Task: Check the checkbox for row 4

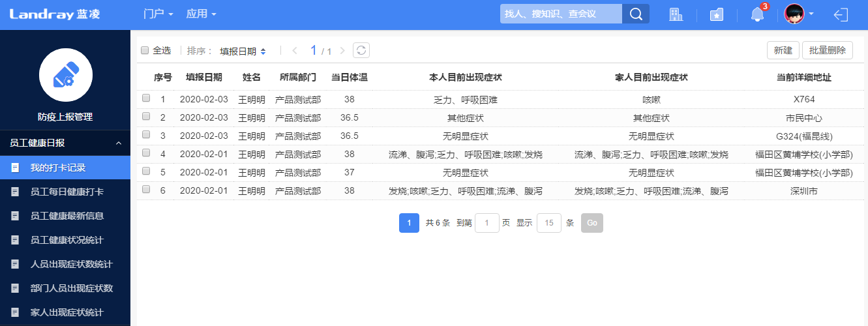Action: point(146,153)
